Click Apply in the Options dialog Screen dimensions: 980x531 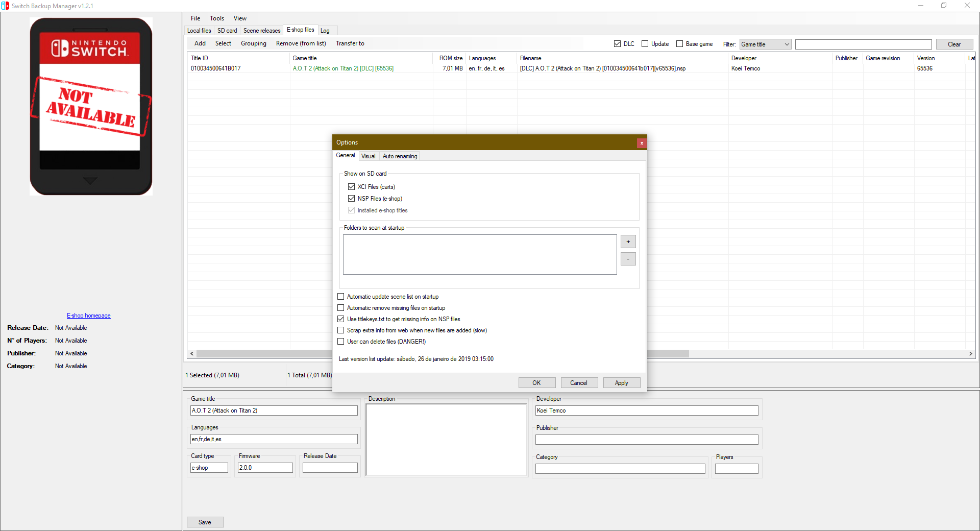tap(622, 383)
